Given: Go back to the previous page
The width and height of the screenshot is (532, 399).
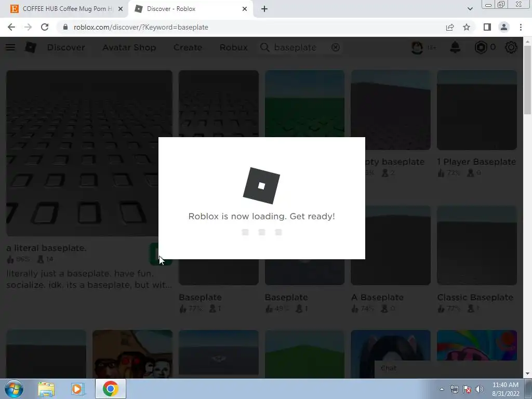Looking at the screenshot, I should pos(11,27).
